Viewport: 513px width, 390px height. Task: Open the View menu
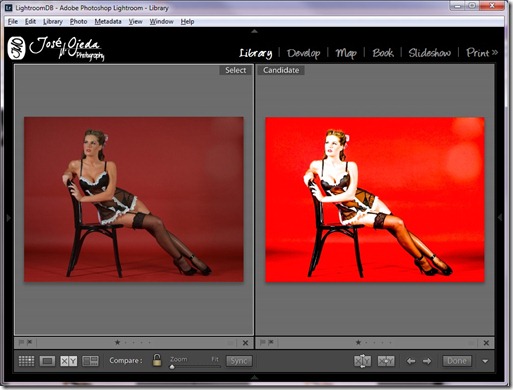135,22
